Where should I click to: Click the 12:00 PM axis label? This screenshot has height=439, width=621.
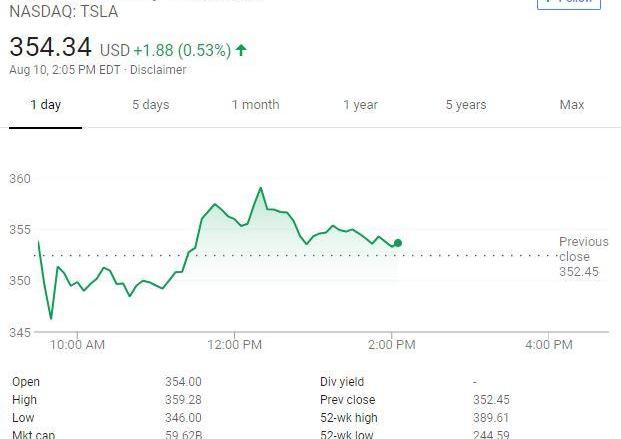235,345
